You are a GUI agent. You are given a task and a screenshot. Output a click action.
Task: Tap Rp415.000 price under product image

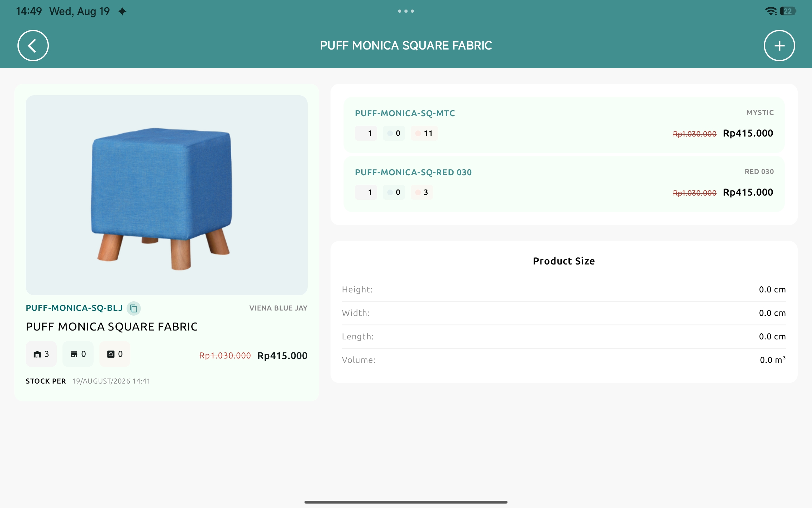click(x=282, y=356)
